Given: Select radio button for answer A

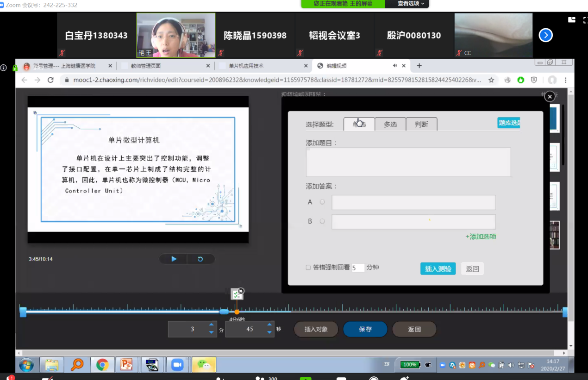Looking at the screenshot, I should (322, 202).
